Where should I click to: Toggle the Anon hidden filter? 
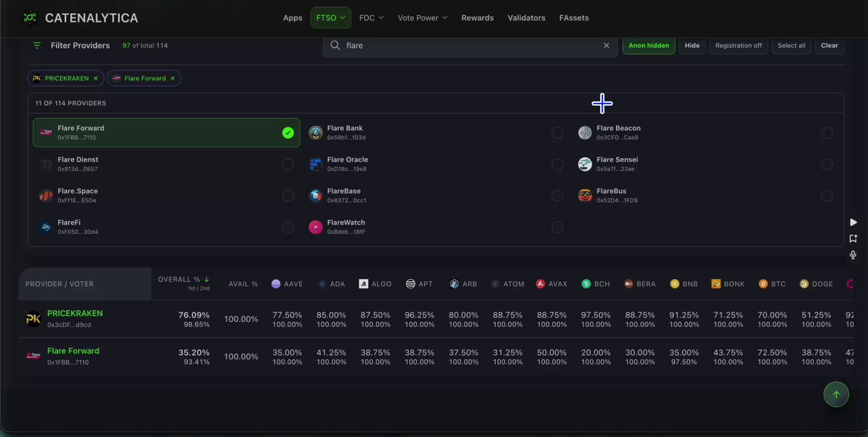tap(649, 46)
